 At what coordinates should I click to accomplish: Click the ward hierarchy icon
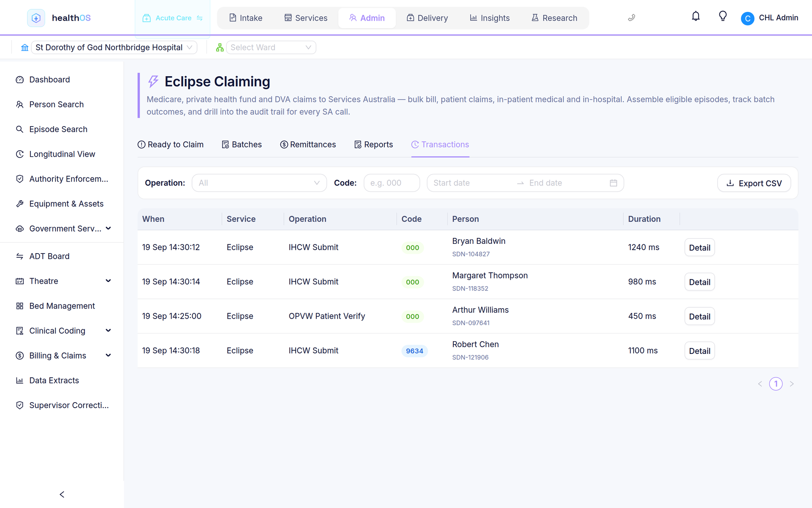(x=219, y=47)
